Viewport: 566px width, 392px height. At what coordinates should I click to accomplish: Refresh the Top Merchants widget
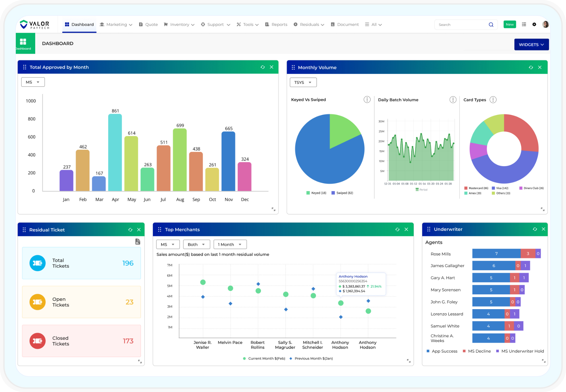[x=398, y=229]
